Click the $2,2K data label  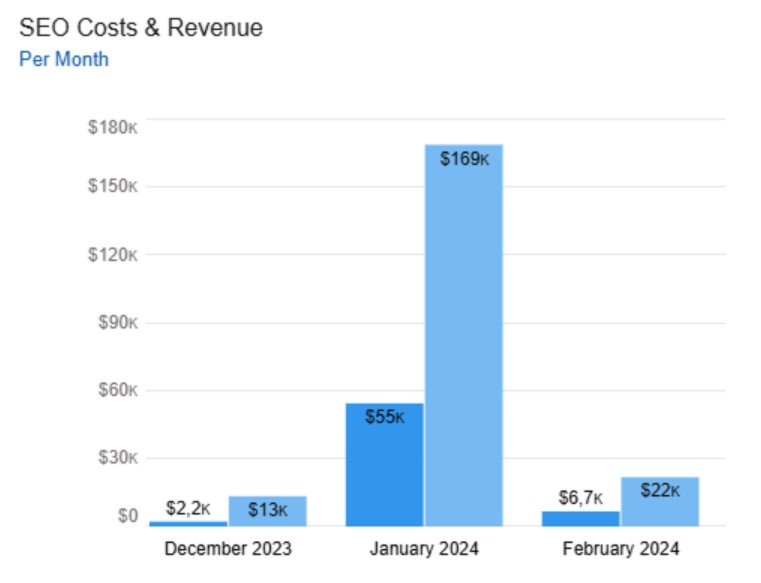(x=188, y=509)
